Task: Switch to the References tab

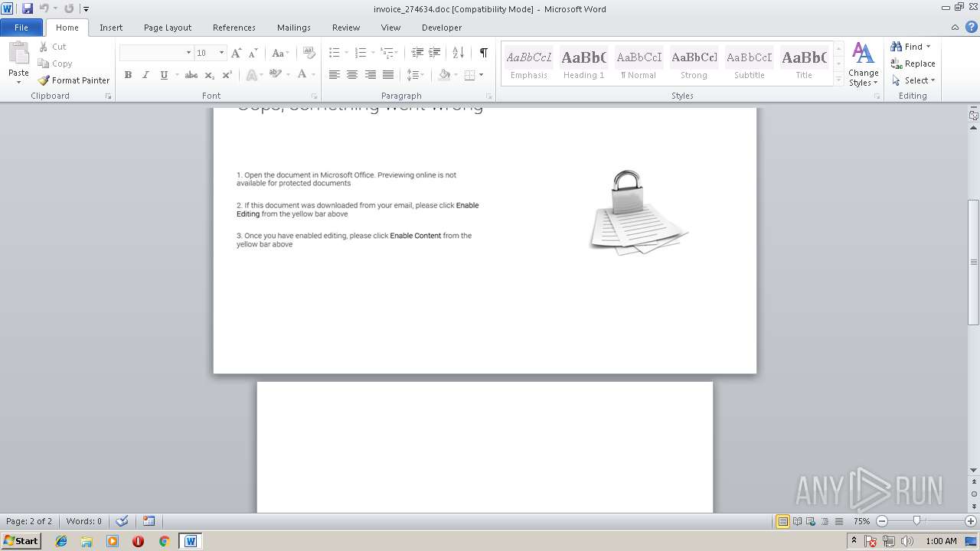Action: point(234,28)
